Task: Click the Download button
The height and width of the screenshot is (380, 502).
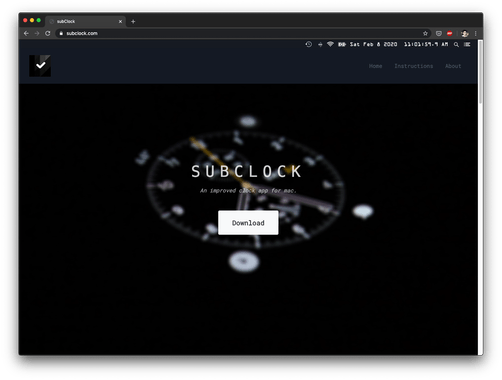Action: (248, 223)
